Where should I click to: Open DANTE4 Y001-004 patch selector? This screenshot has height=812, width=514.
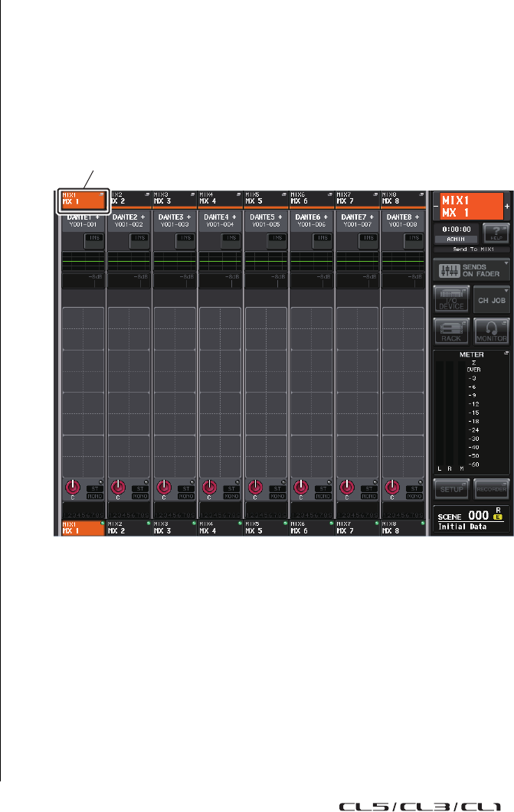click(220, 220)
